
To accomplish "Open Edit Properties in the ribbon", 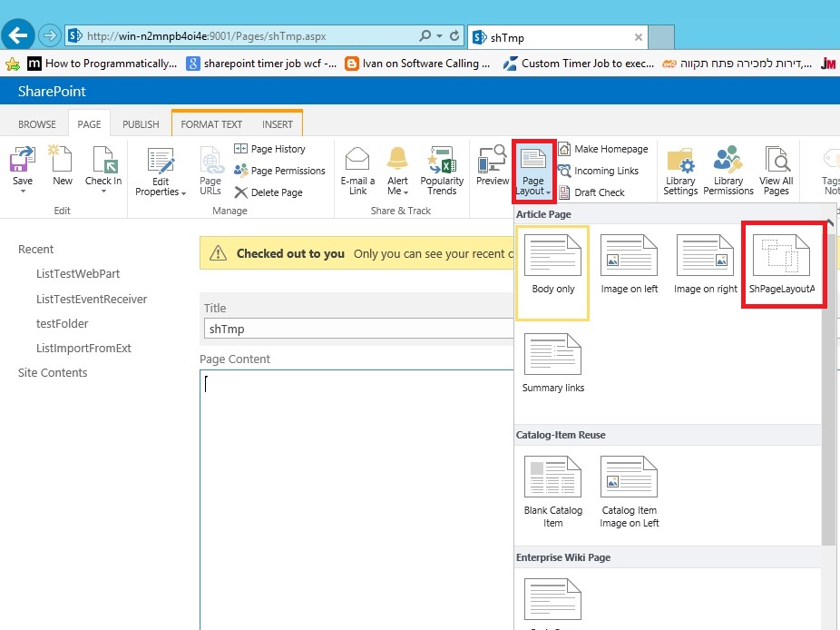I will tap(161, 172).
